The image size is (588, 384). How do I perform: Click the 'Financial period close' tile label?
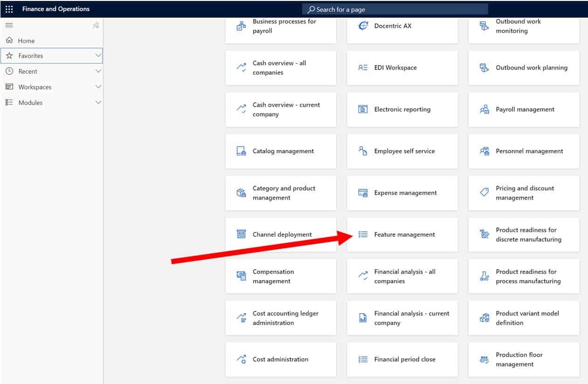pos(405,359)
